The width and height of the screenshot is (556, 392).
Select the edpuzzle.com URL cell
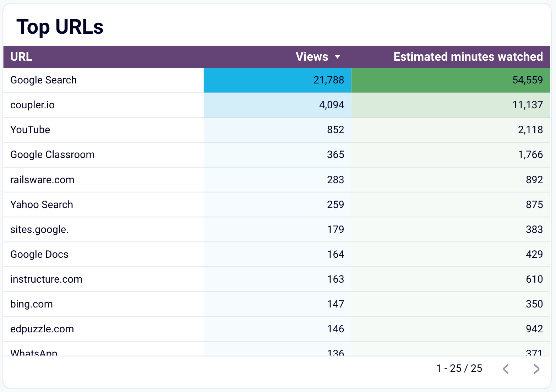pyautogui.click(x=104, y=329)
